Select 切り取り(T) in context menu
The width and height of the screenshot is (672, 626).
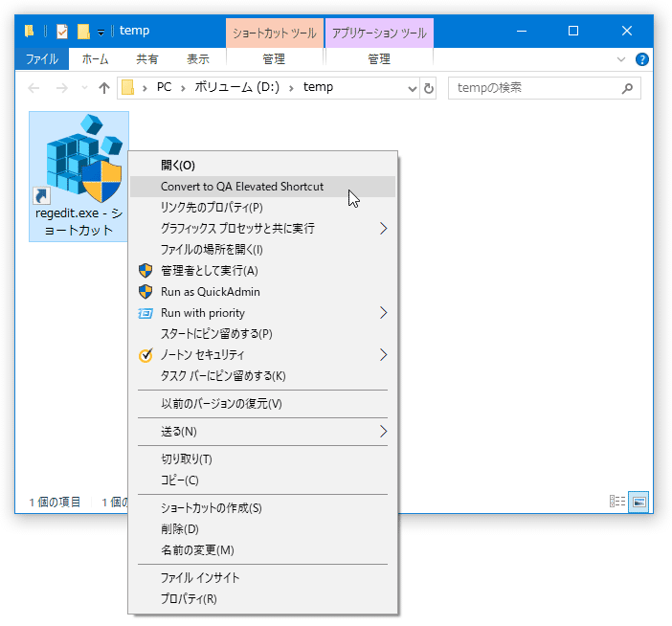(262, 459)
